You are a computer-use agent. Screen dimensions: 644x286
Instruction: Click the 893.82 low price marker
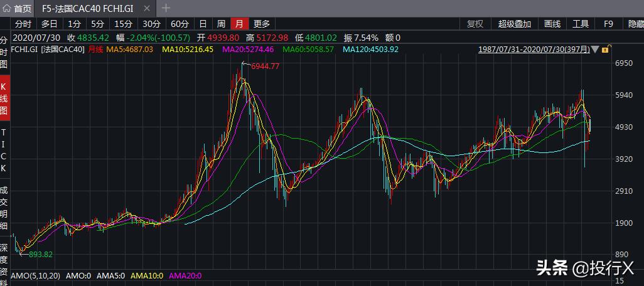tap(41, 255)
